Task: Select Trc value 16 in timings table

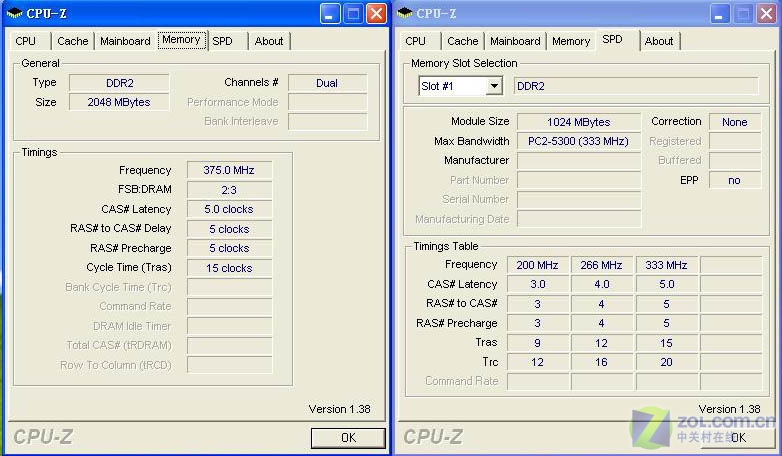Action: [x=601, y=362]
